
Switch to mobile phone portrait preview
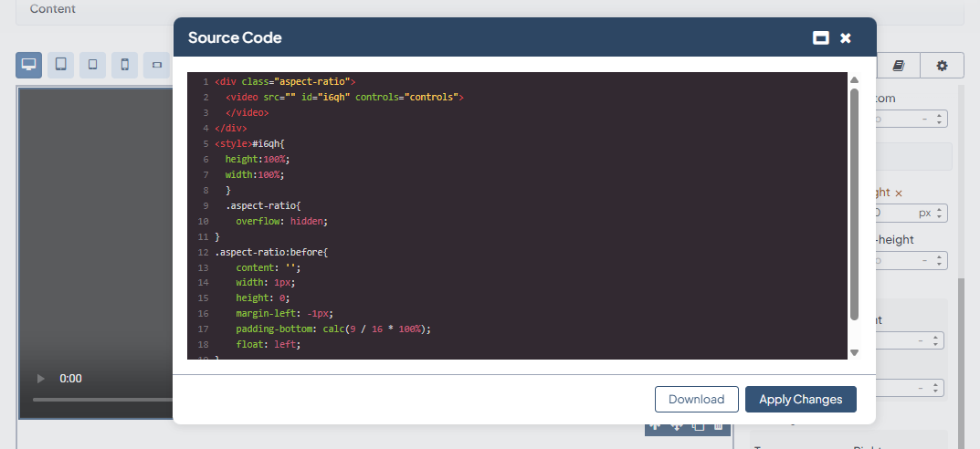click(x=124, y=65)
